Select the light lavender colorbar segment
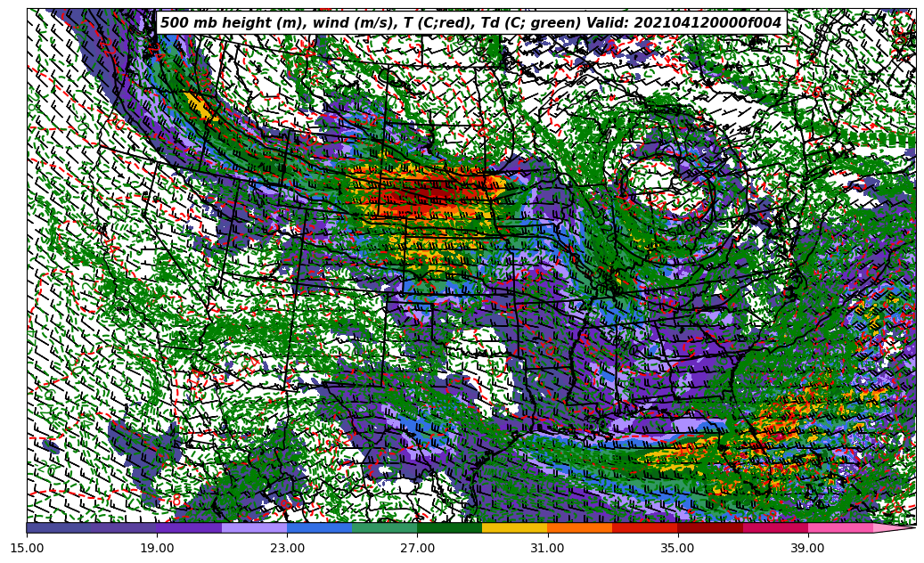Screen dimensions: 924x563 254,527
